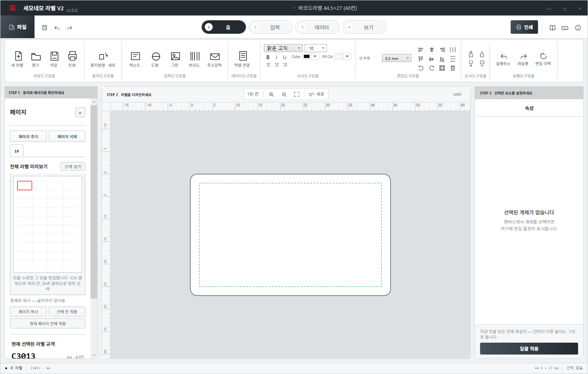Insert a picture with 그림 tool
The image size is (588, 374).
(175, 59)
